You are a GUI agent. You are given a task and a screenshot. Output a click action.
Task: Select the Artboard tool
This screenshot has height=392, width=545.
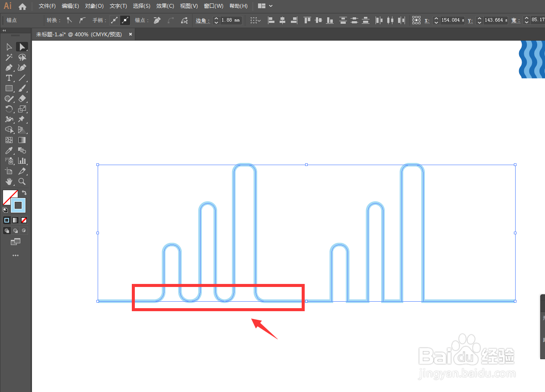coord(9,171)
